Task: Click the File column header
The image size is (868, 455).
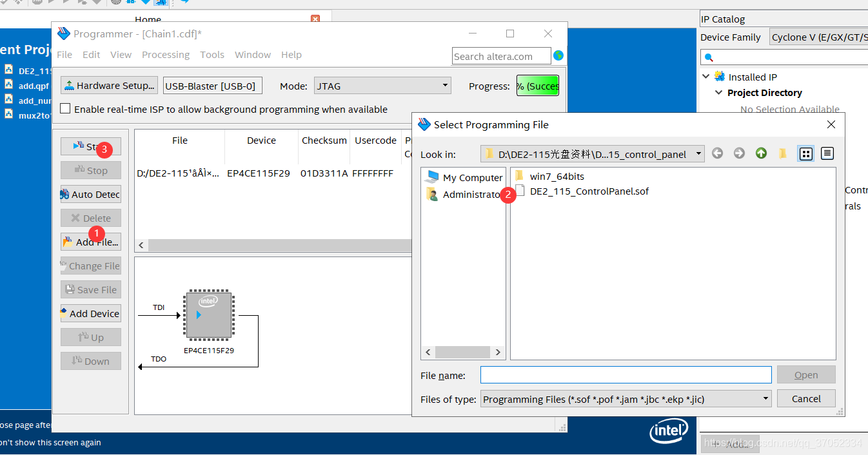Action: click(180, 140)
